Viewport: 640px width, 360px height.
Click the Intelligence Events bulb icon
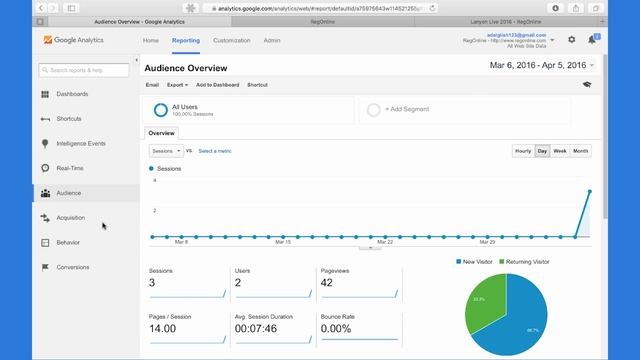[45, 144]
